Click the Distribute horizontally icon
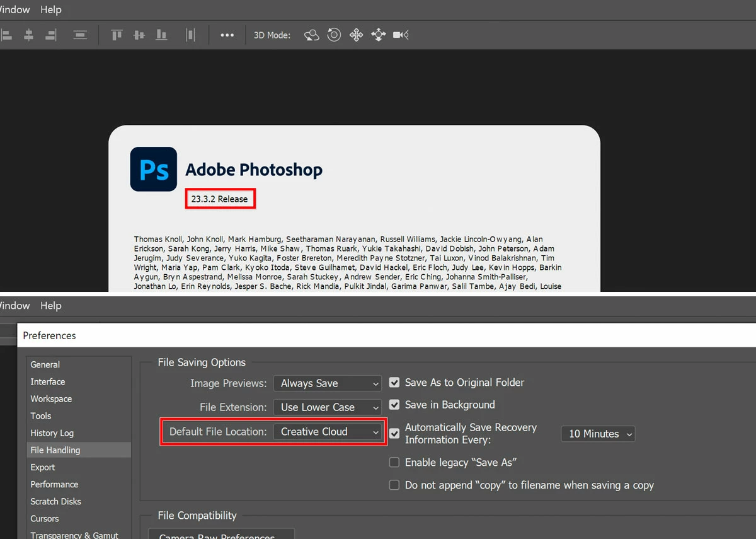Image resolution: width=756 pixels, height=539 pixels. pos(190,35)
